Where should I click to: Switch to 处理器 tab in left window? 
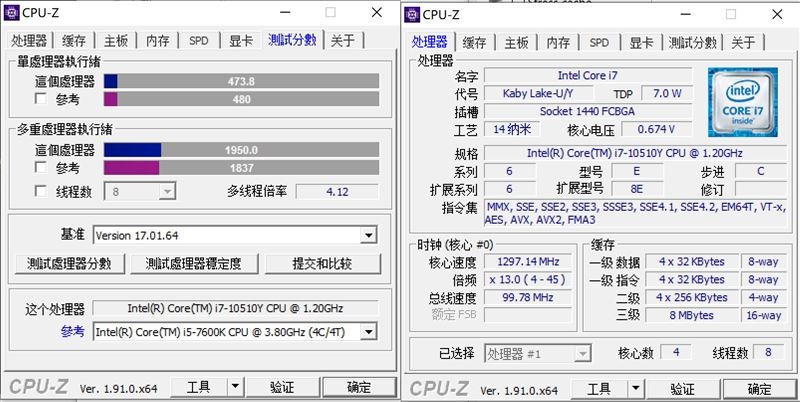point(30,40)
